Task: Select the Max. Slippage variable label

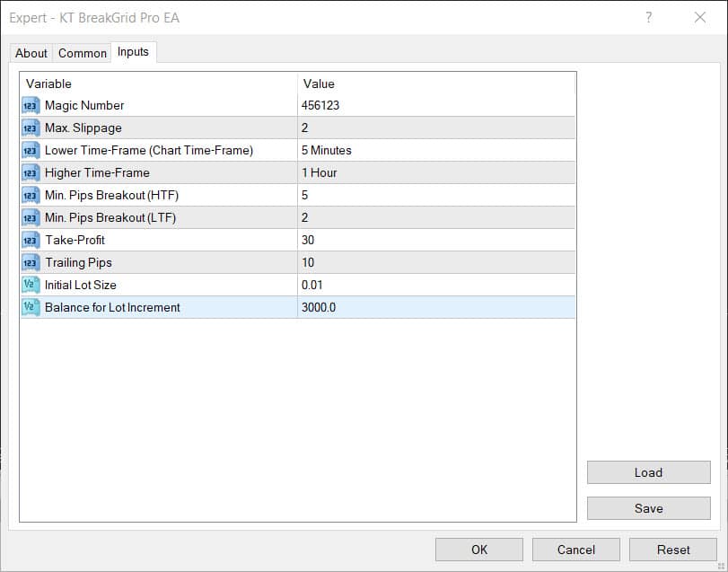Action: coord(83,128)
